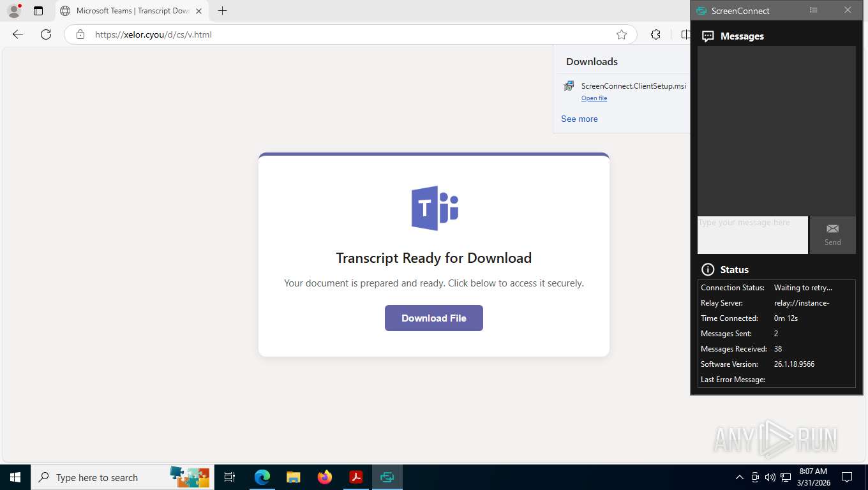The height and width of the screenshot is (490, 868).
Task: Open the volume control in tray
Action: tap(770, 477)
